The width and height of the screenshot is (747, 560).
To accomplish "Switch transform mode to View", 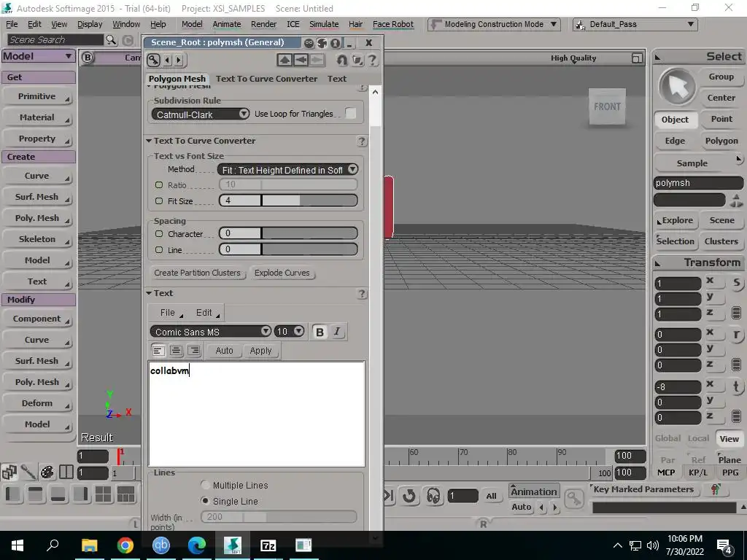I will pos(729,438).
